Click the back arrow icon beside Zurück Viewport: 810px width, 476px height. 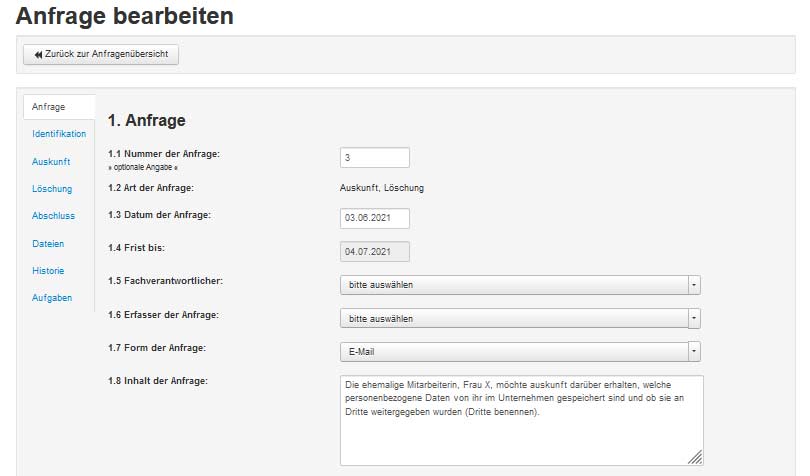[x=38, y=54]
